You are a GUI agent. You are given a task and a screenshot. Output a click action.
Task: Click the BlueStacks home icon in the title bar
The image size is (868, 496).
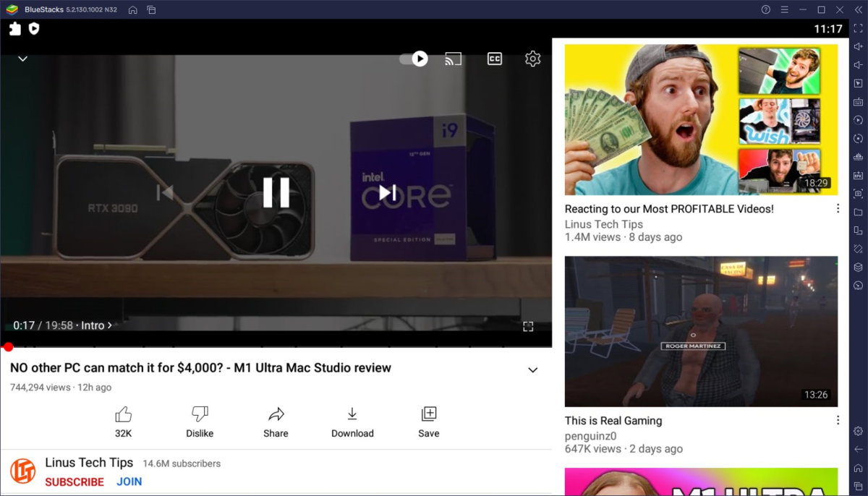click(133, 9)
